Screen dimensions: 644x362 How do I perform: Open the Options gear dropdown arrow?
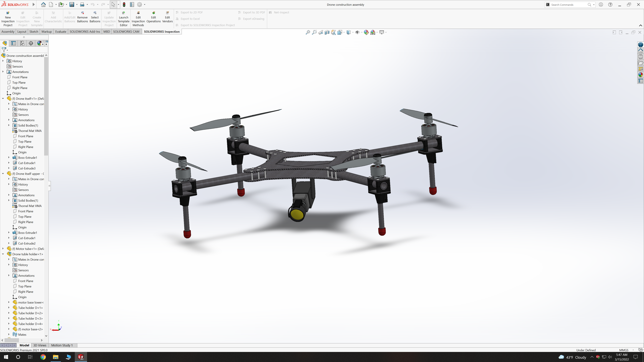145,5
